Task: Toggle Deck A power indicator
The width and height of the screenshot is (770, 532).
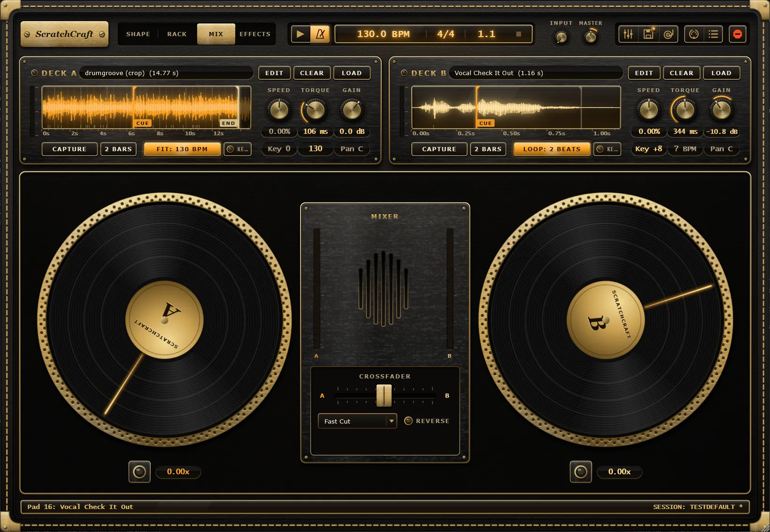Action: tap(34, 73)
